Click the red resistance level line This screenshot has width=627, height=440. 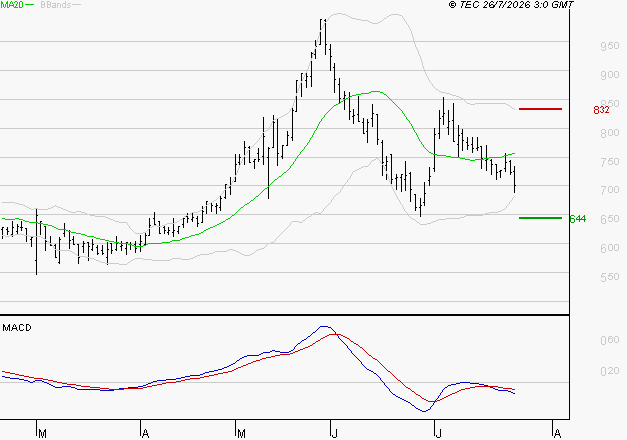point(540,109)
